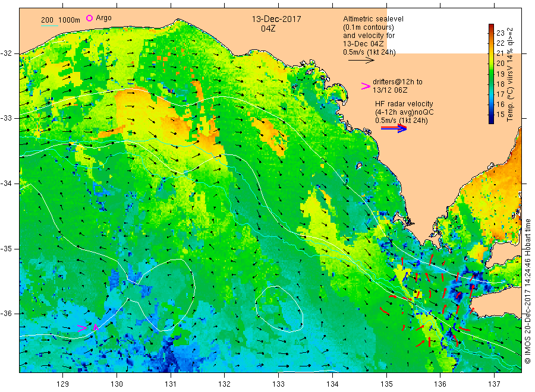
Task: Click the '200 1000m' legend label
Action: point(61,20)
